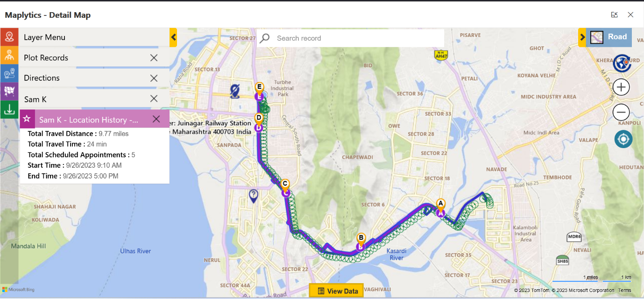Click the View Data button
644x299 pixels.
click(x=336, y=291)
